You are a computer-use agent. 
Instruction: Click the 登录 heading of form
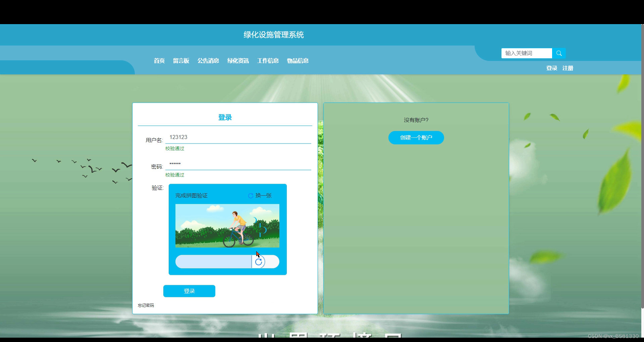click(225, 118)
